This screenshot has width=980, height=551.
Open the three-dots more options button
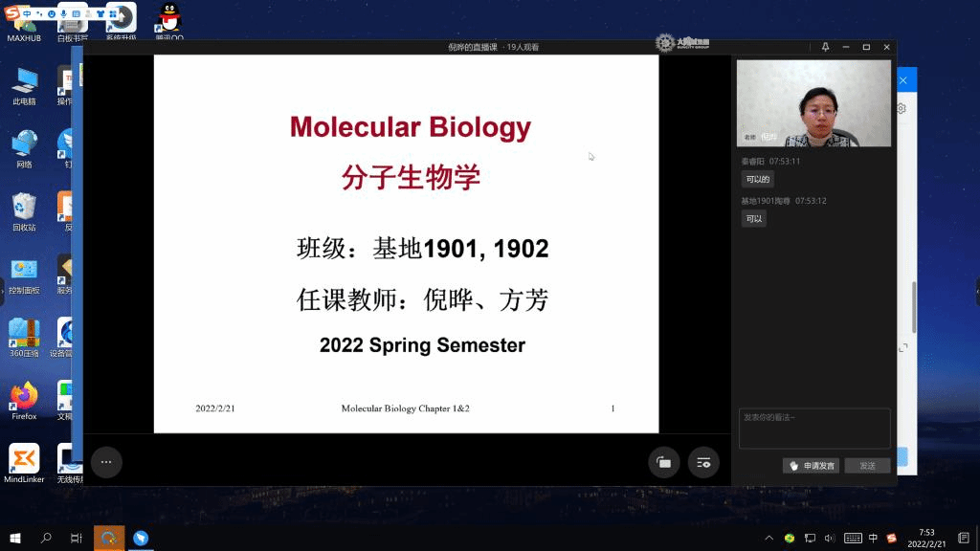[x=106, y=462]
